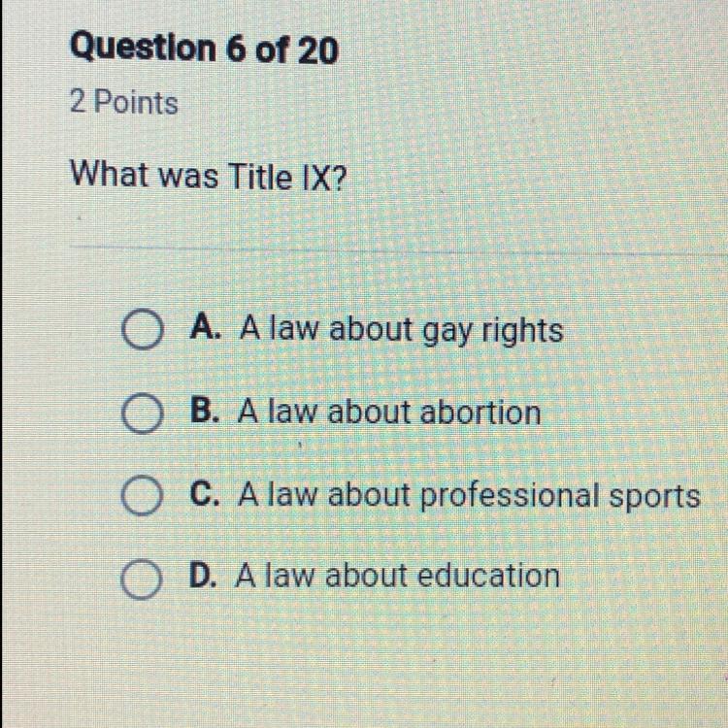
Task: Click the 'A law about abortion' answer text
Action: [389, 413]
